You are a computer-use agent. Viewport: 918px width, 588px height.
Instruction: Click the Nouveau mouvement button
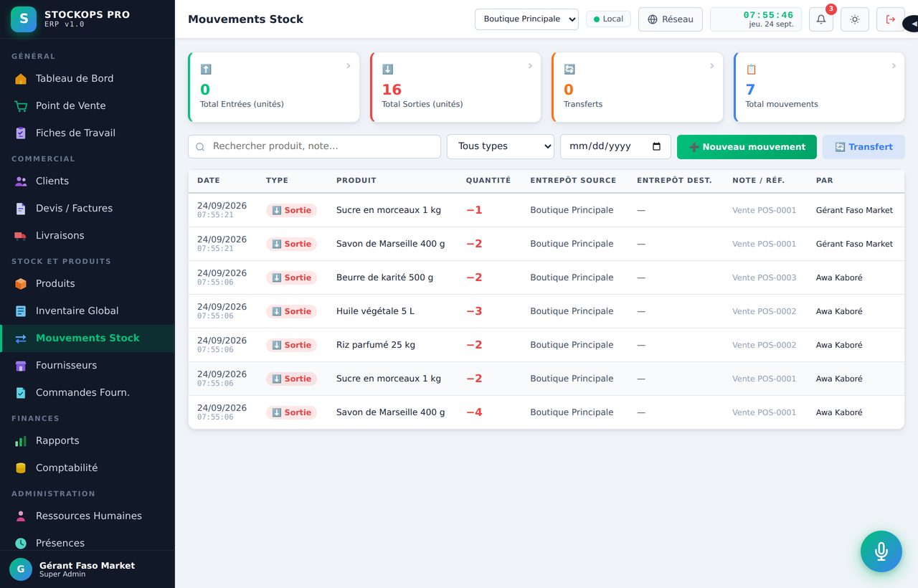747,147
